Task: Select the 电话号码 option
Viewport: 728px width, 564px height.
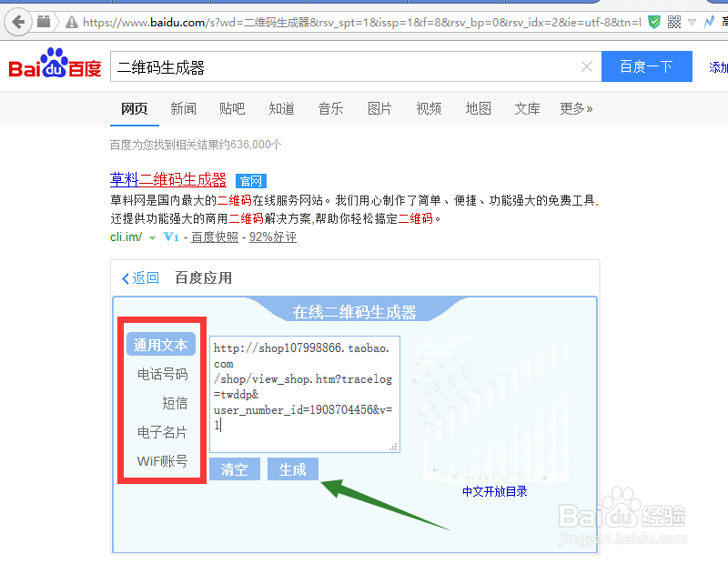Action: tap(163, 374)
